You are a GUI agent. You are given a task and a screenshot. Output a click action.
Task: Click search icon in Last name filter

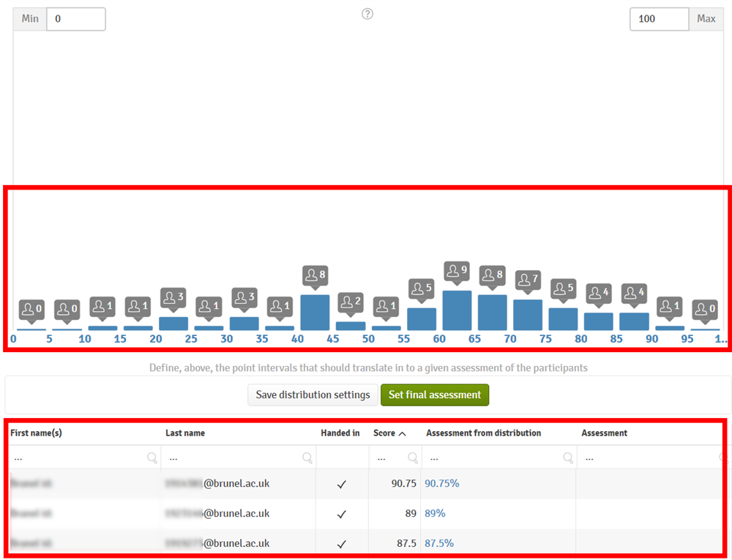click(x=307, y=458)
